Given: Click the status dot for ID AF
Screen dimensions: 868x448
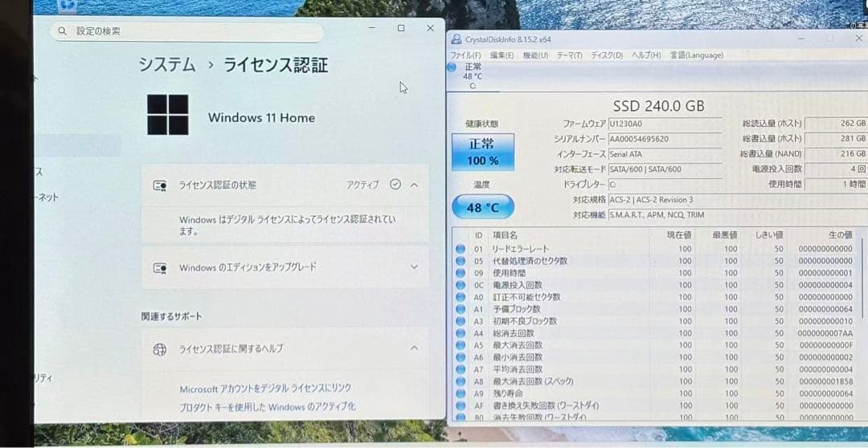Looking at the screenshot, I should [x=461, y=406].
